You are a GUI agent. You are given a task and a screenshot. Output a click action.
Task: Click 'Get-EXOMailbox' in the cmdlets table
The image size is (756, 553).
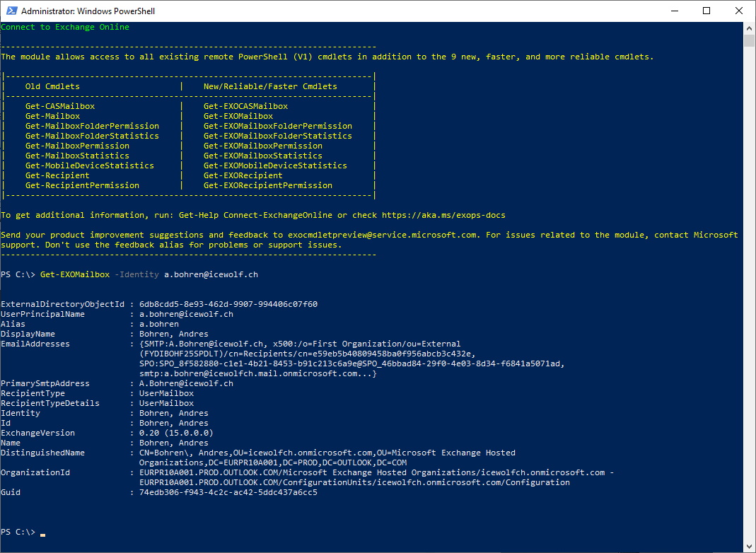[238, 116]
